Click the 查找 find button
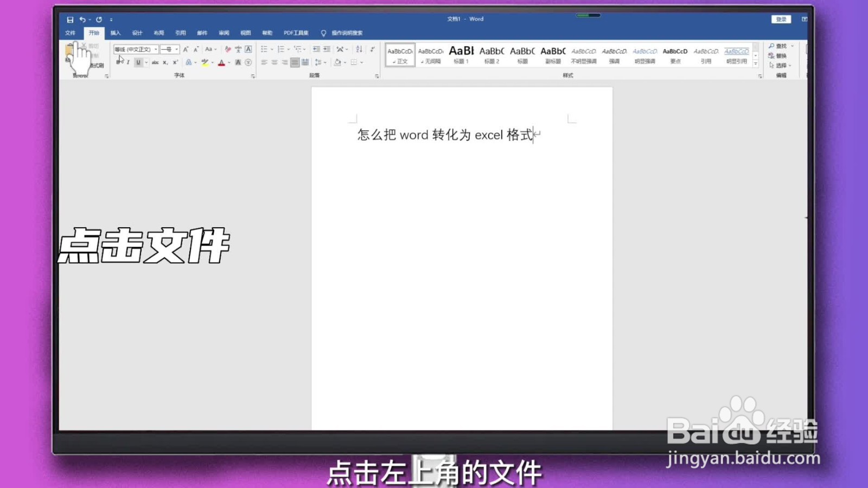868x488 pixels. [x=777, y=46]
